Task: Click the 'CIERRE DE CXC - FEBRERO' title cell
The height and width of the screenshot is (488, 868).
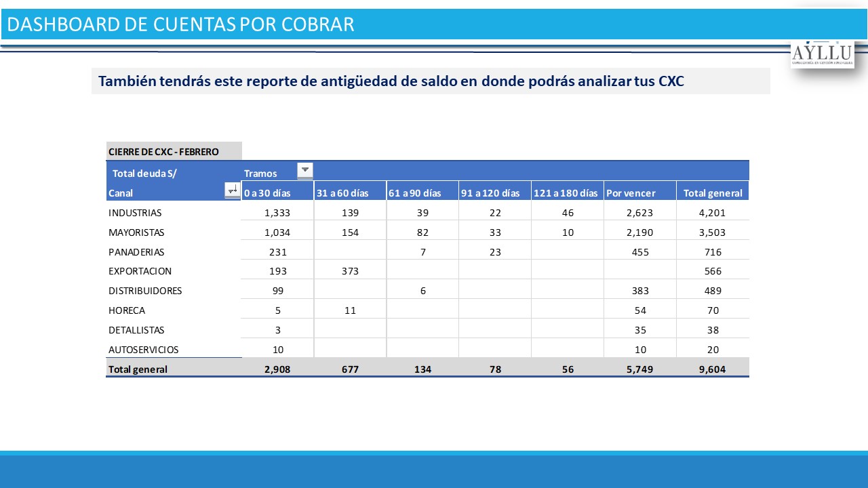Action: click(x=163, y=152)
